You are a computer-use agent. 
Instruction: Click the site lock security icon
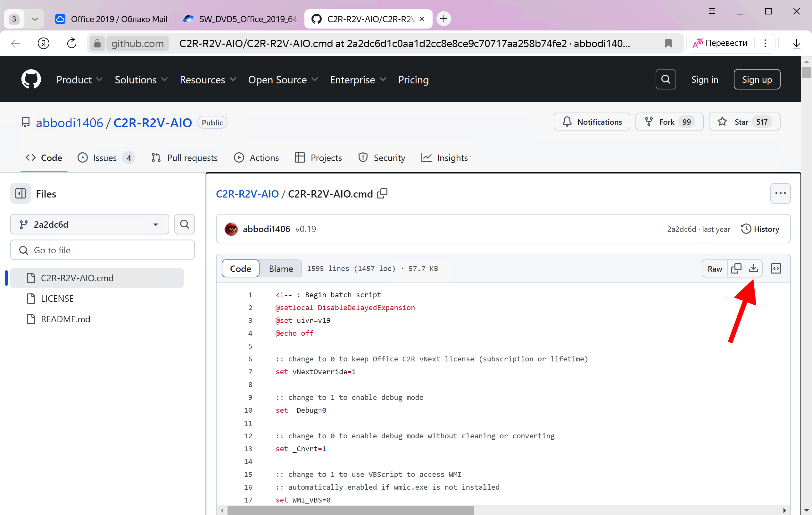click(x=97, y=43)
